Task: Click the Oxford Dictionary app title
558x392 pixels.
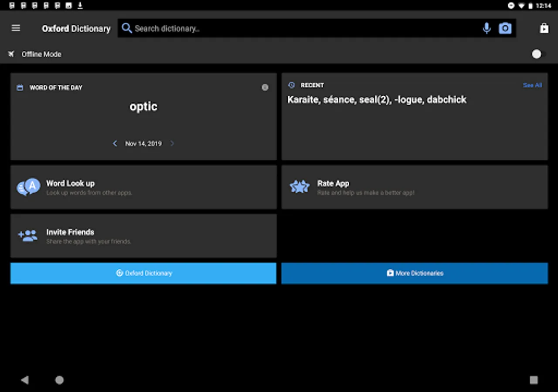Action: [x=76, y=28]
